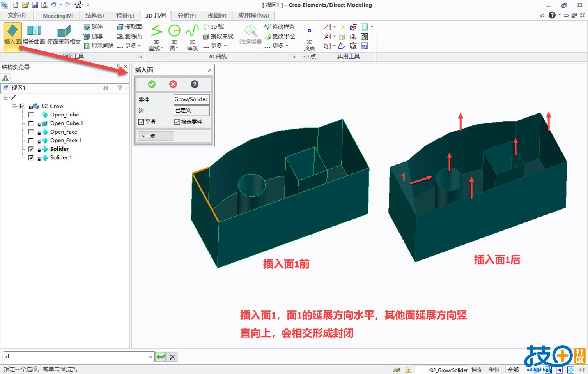Click the New document icon
The width and height of the screenshot is (588, 374).
click(x=16, y=5)
